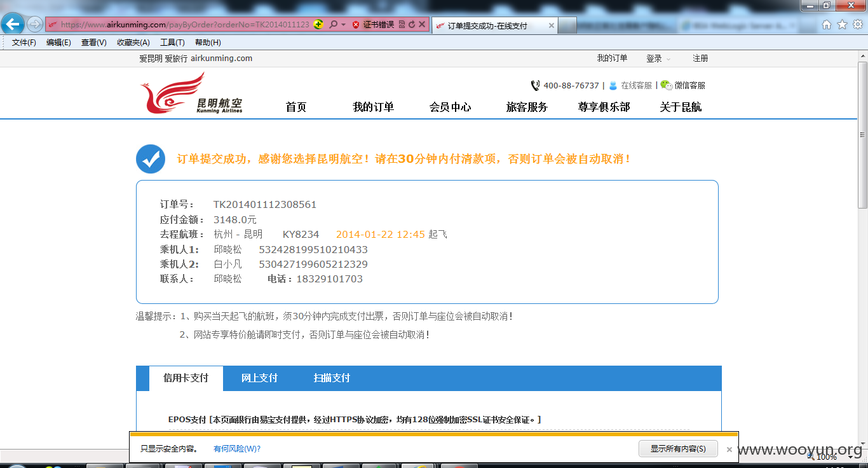Click contact phone 18329101703

click(330, 279)
